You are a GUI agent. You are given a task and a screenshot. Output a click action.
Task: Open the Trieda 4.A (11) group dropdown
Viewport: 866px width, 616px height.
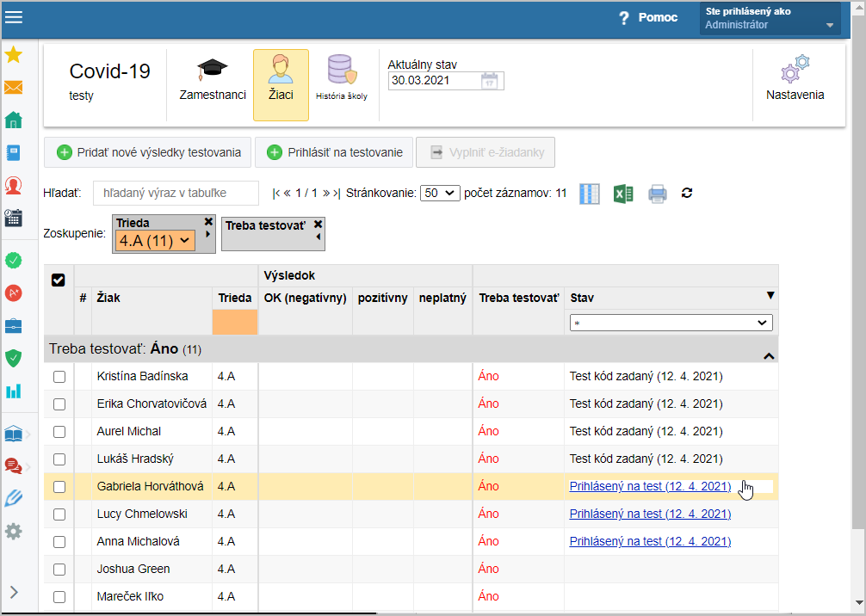point(155,241)
